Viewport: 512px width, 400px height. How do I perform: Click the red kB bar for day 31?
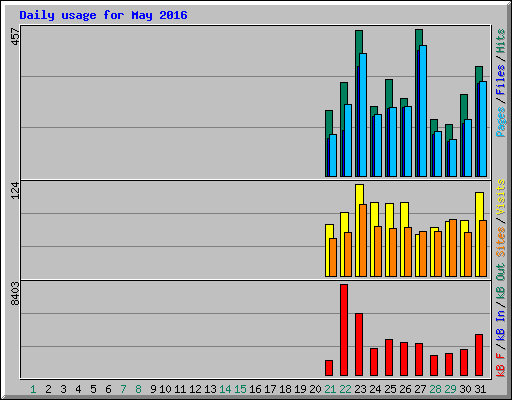479,355
